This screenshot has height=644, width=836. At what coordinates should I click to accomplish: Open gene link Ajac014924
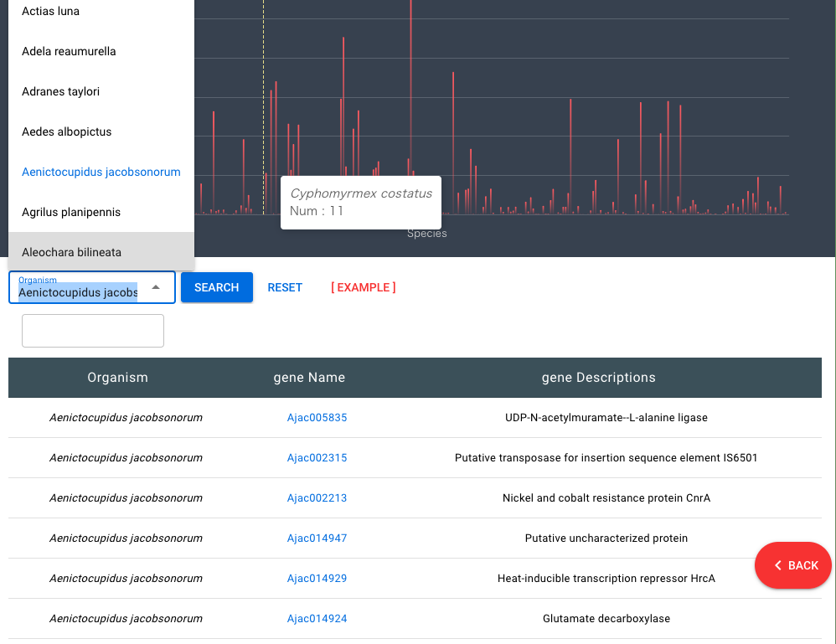(317, 618)
